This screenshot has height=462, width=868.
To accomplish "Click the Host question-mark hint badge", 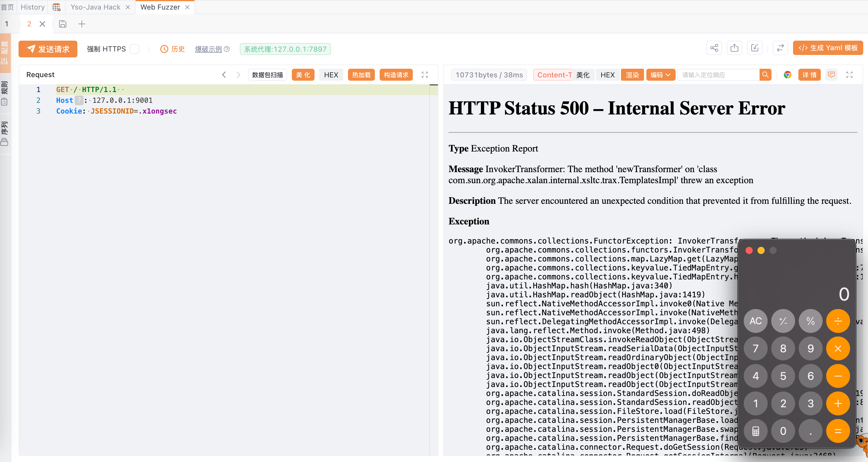I will [x=79, y=100].
